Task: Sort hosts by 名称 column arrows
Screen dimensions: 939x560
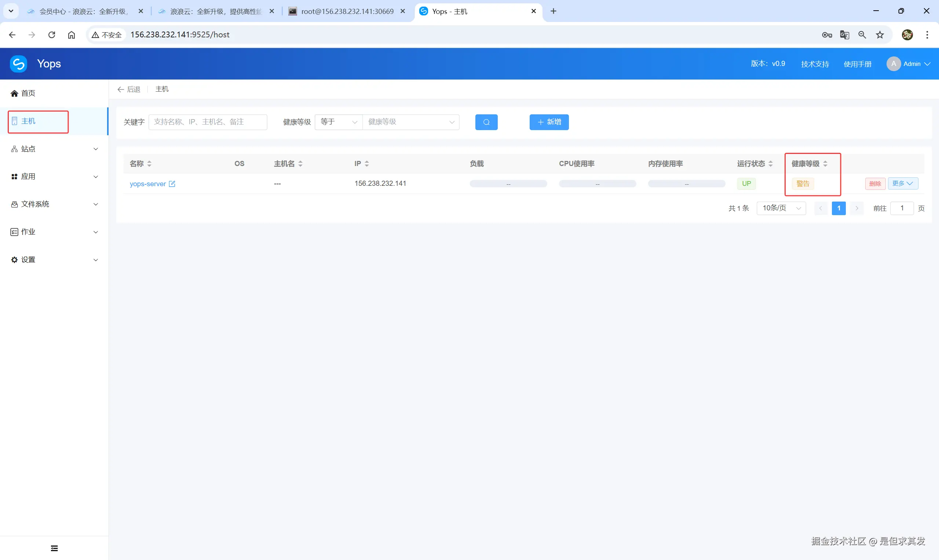Action: tap(150, 164)
